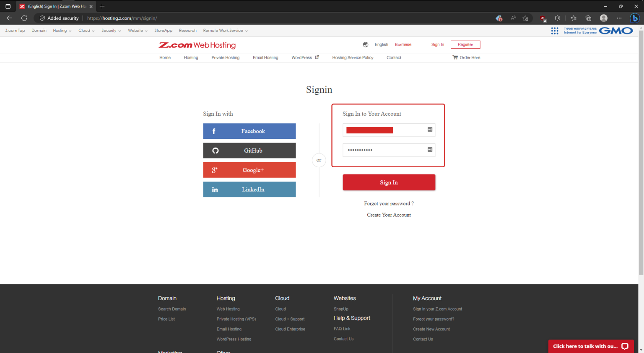Viewport: 644px width, 353px height.
Task: Open the Hosting Service Policy nav item
Action: coord(353,57)
